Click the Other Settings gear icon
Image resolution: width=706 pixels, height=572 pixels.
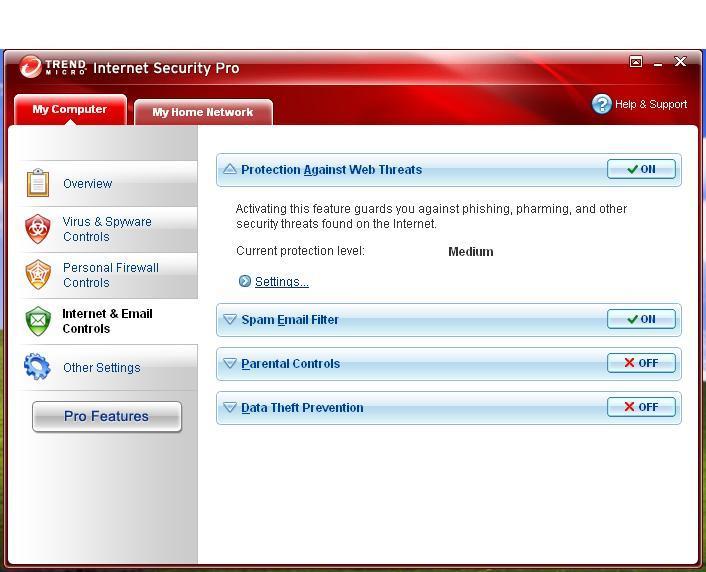point(37,367)
